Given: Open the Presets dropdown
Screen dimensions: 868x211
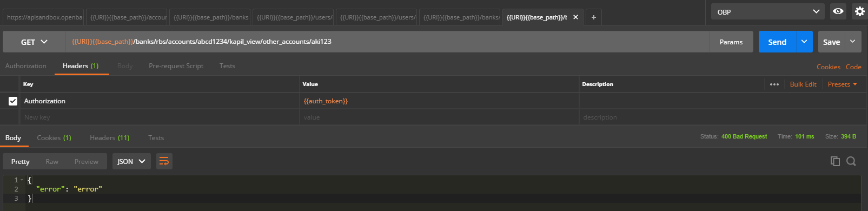Looking at the screenshot, I should click(842, 84).
